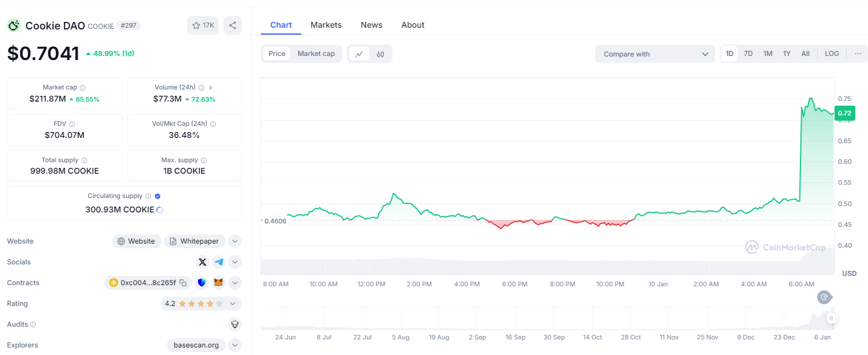Click FDV info icon
This screenshot has width=868, height=355.
point(72,124)
